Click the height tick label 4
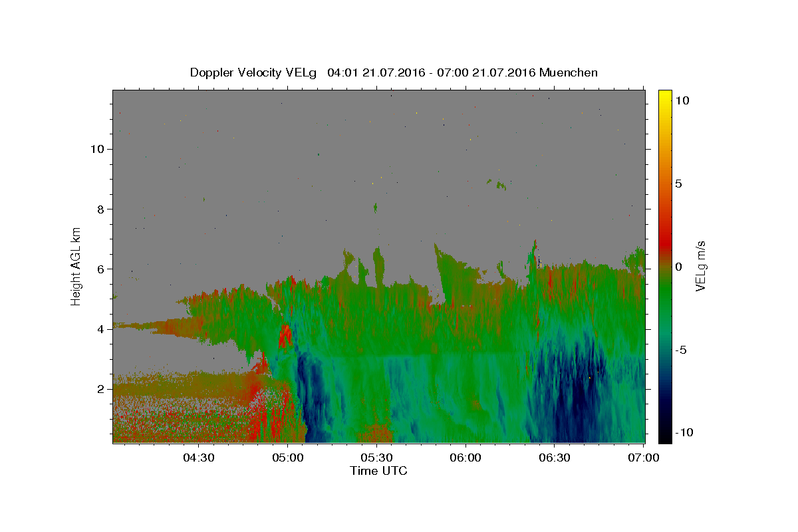798x532 pixels. point(101,329)
